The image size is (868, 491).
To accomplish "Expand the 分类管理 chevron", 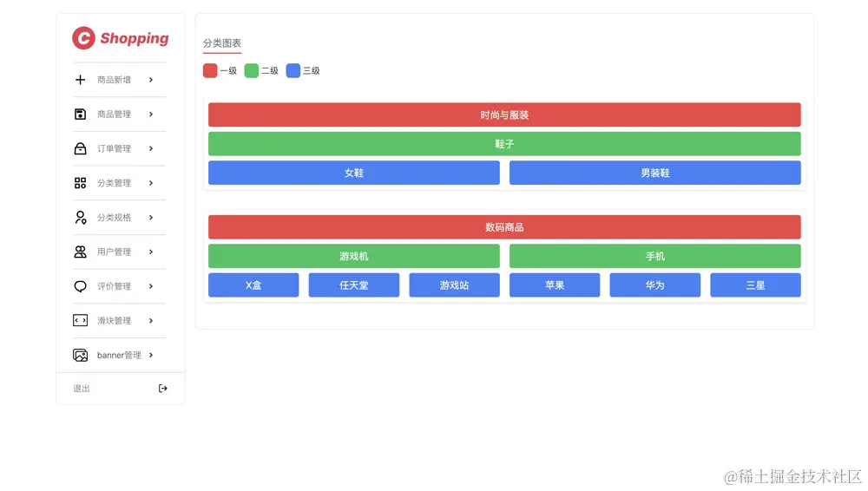I will pyautogui.click(x=151, y=183).
